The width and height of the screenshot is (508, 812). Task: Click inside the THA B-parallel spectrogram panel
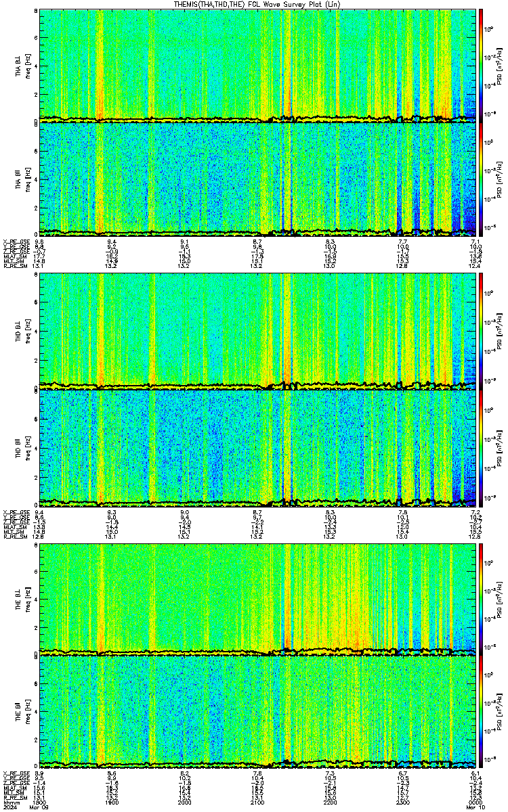pos(258,179)
